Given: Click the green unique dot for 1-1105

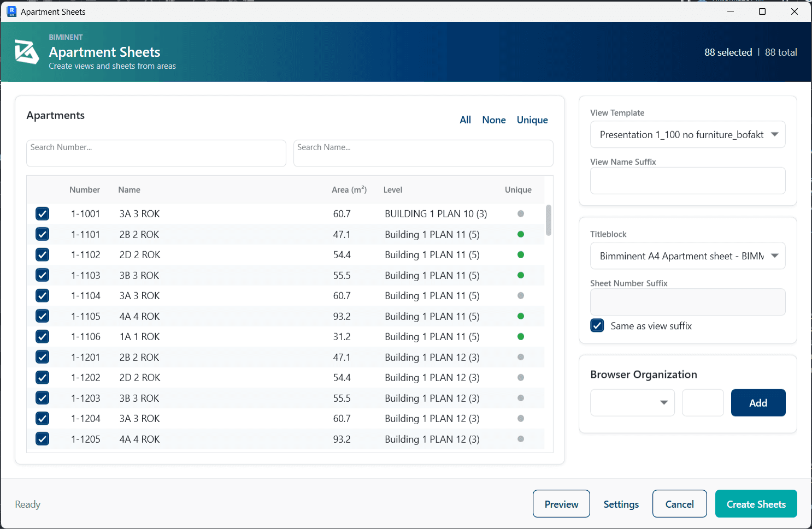Looking at the screenshot, I should 521,316.
